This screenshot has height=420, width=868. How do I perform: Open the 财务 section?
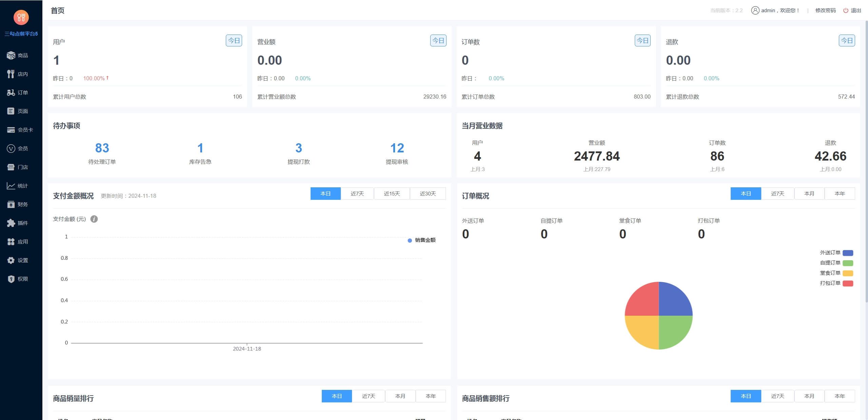[21, 204]
